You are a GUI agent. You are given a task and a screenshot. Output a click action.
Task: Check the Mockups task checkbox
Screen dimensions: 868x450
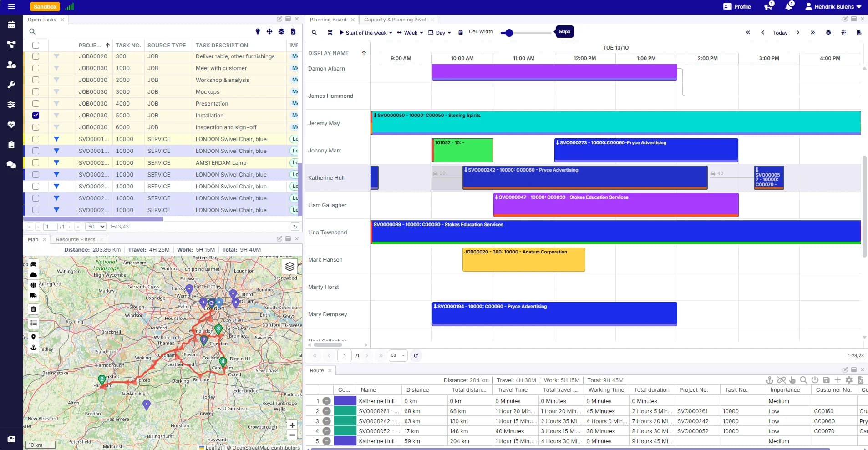(x=36, y=92)
